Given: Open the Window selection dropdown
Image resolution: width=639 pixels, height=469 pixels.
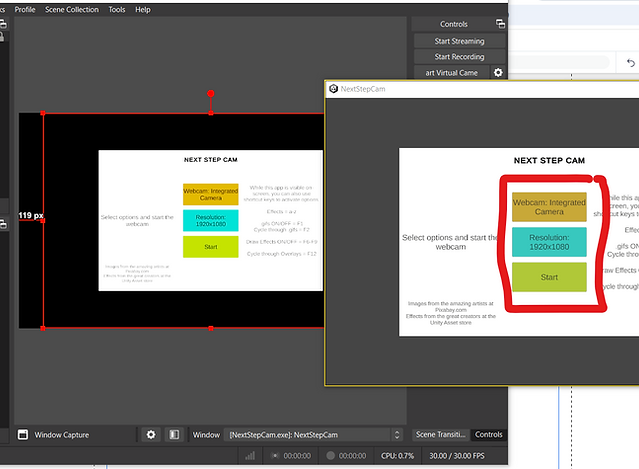Looking at the screenshot, I should (x=313, y=435).
